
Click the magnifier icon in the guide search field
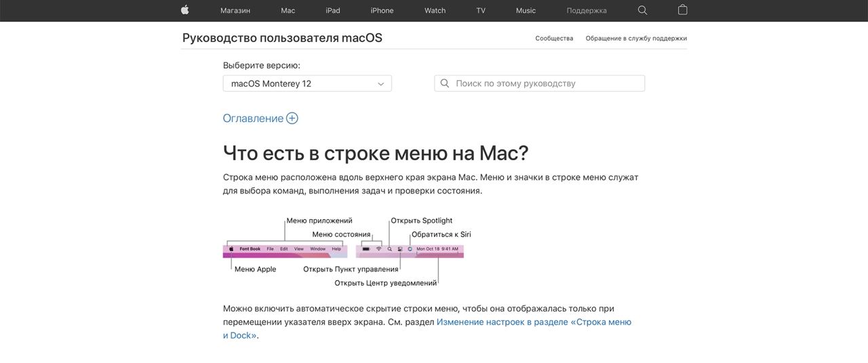[x=445, y=83]
